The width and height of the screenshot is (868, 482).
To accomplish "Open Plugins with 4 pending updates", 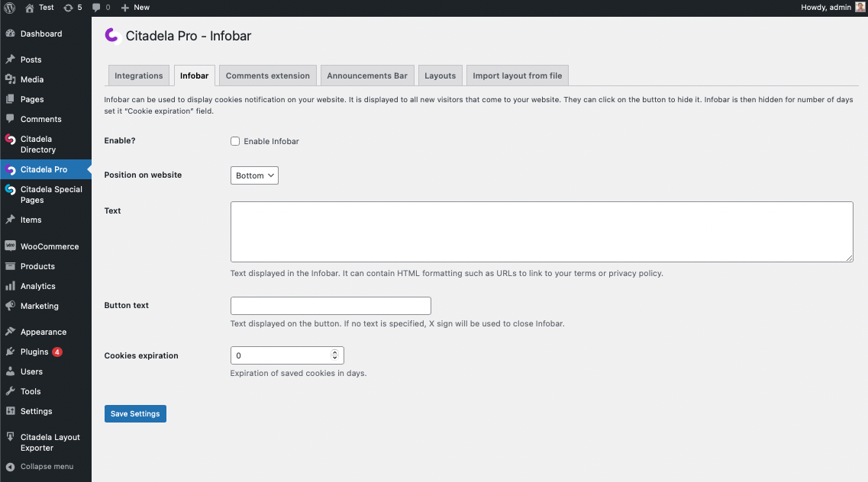I will 34,352.
